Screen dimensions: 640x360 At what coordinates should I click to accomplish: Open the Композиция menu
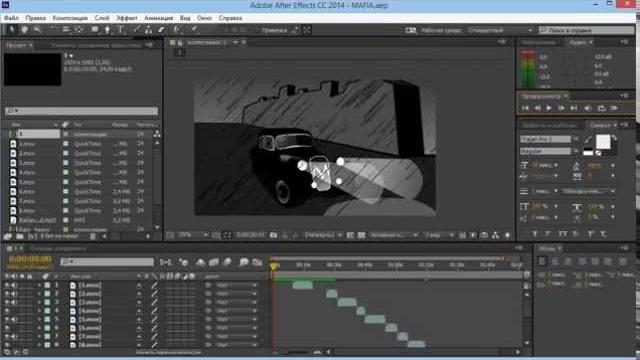[x=70, y=18]
